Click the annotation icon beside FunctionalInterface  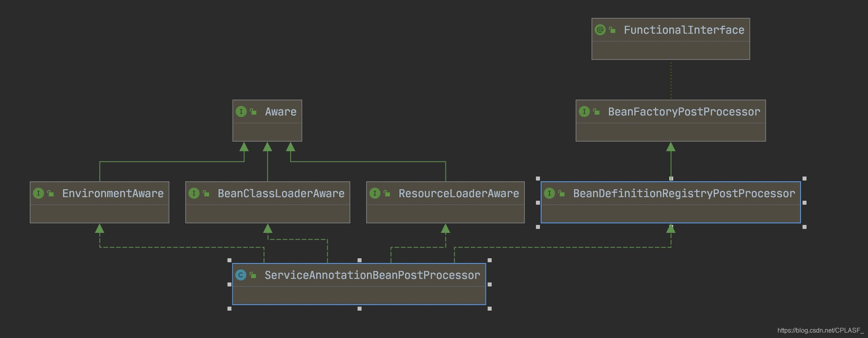point(600,30)
